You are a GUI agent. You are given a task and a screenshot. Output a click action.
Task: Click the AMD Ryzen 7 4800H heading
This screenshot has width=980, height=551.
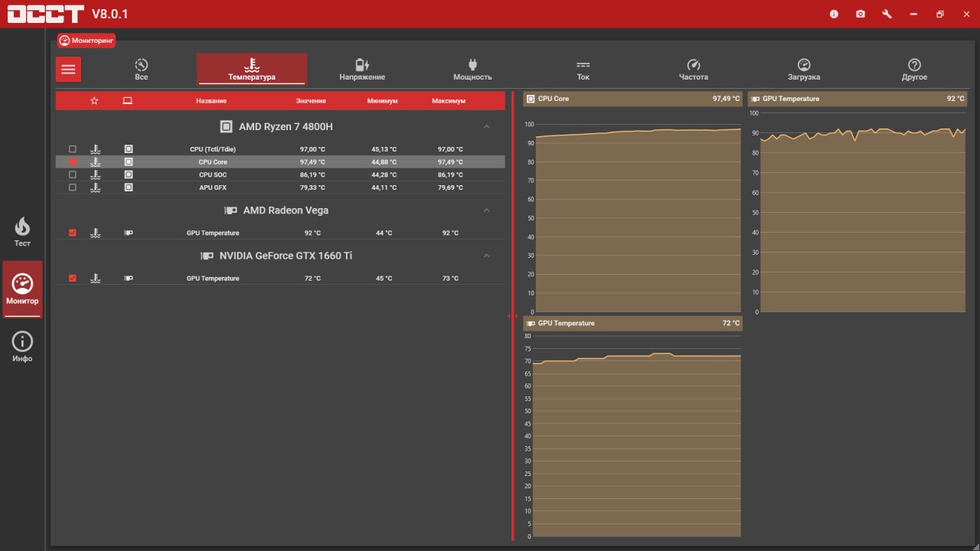click(286, 126)
